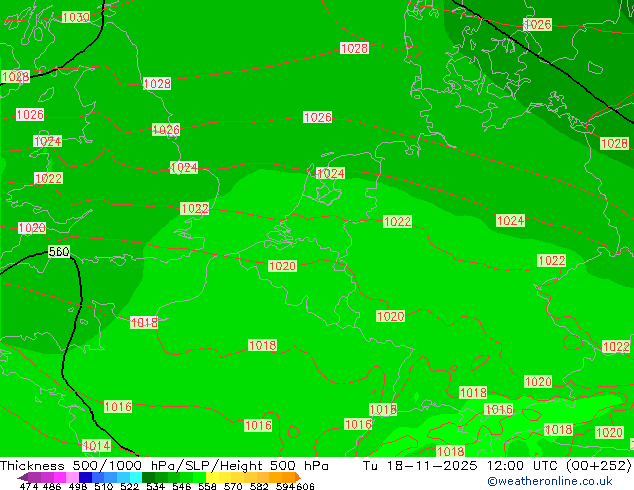
Task: Click the forecast date 'Tu 18-11-2025 12:00 UTC'
Action: [462, 465]
